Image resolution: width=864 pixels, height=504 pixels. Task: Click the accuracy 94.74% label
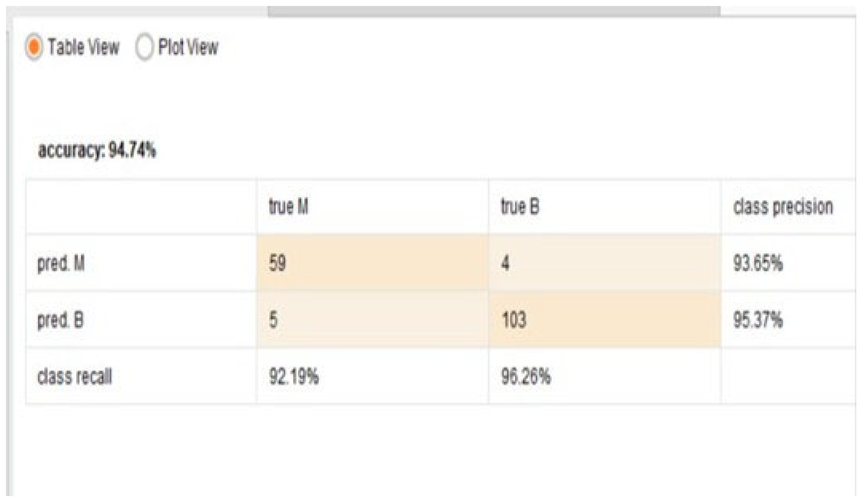(97, 151)
